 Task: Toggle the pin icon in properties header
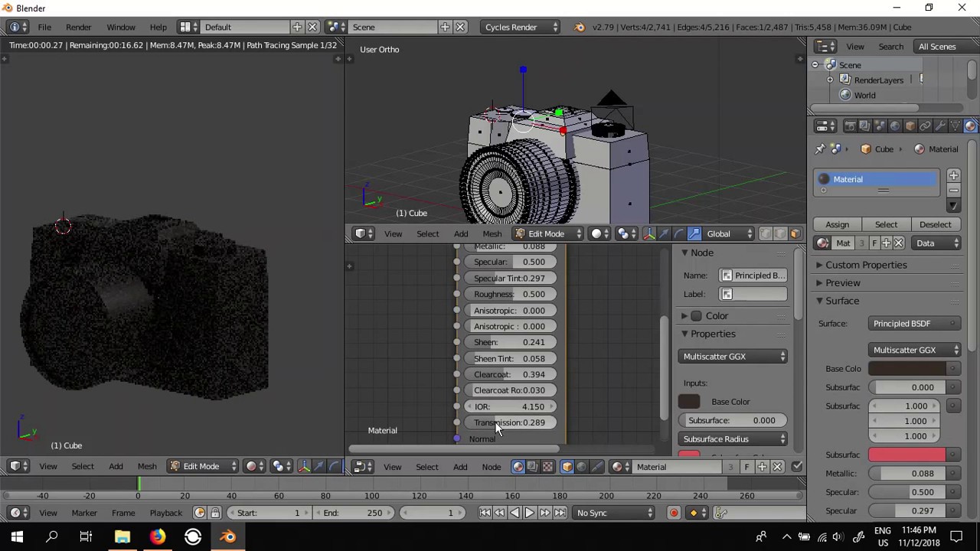820,149
